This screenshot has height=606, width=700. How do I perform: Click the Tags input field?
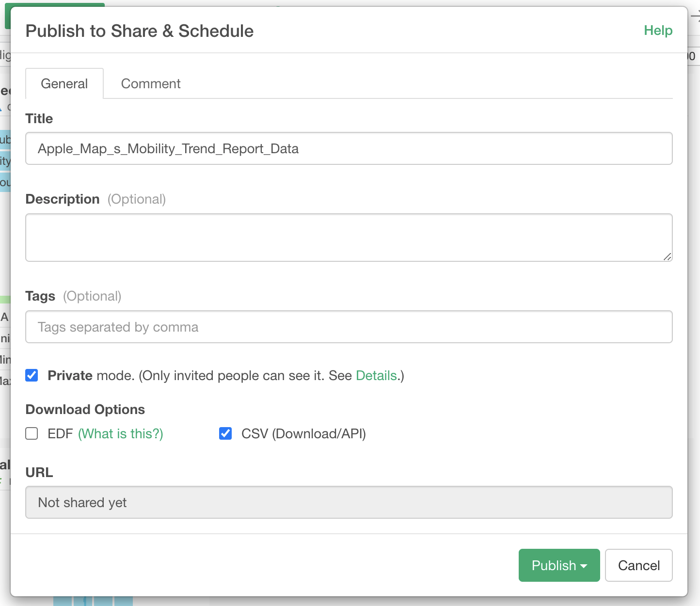click(x=349, y=327)
